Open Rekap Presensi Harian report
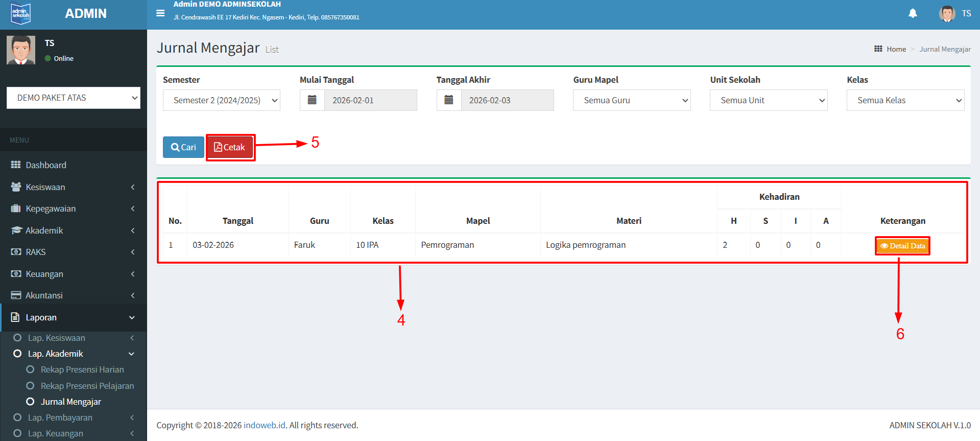 [82, 369]
